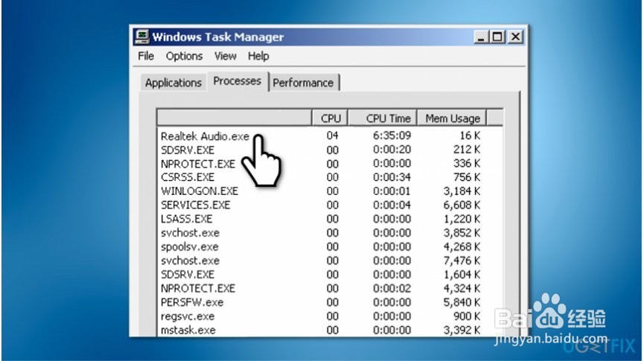Sort by CPU Time column header

coord(389,118)
